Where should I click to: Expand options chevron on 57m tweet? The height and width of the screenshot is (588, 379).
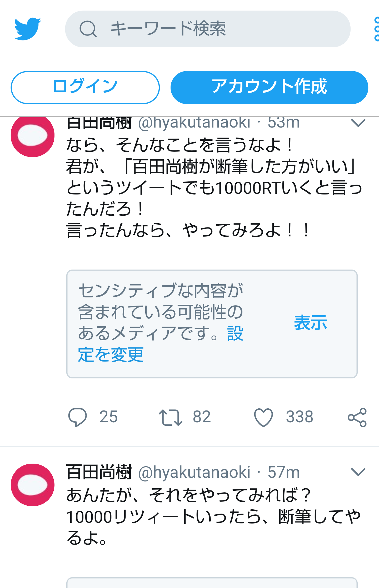click(358, 472)
